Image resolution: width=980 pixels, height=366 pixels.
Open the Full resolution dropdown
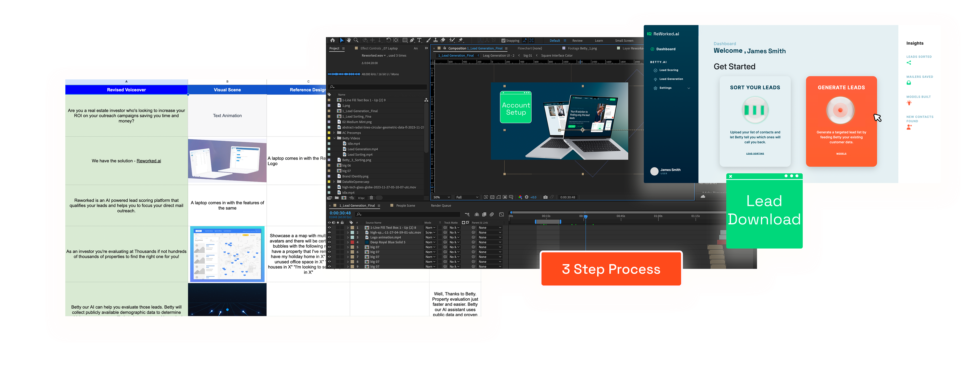[467, 197]
